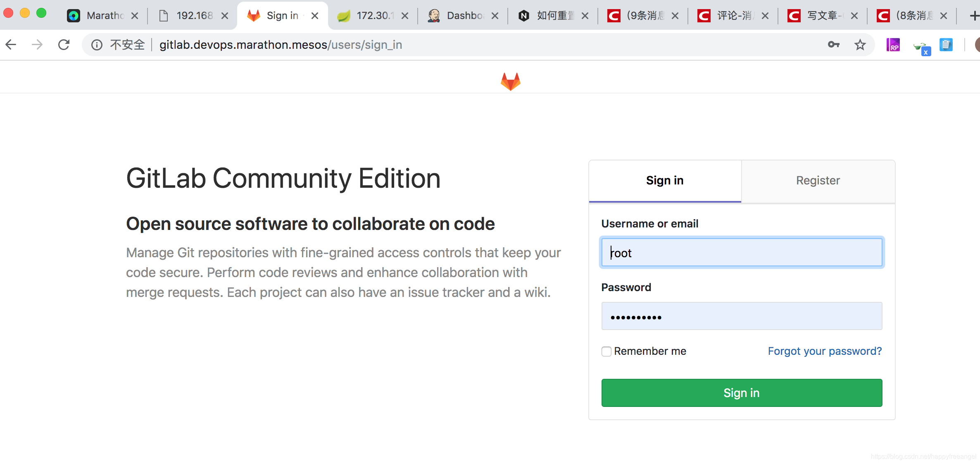Click the Username or email input field
The width and height of the screenshot is (980, 464).
click(x=741, y=253)
